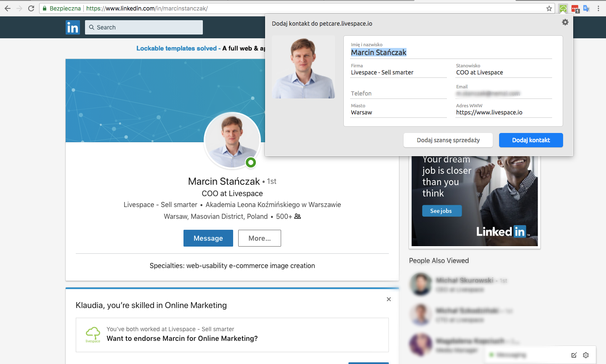Click the Dodaj kontakt button
Image resolution: width=606 pixels, height=364 pixels.
click(x=531, y=140)
